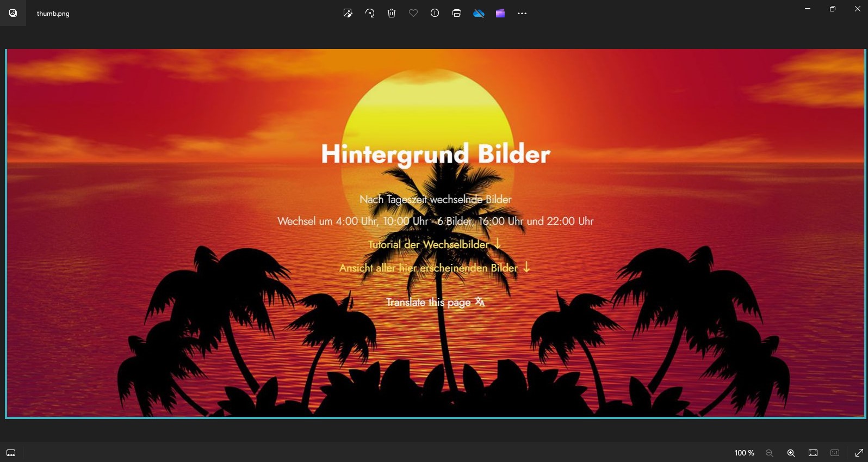This screenshot has height=462, width=868.
Task: Expand the See more three-dots menu
Action: (x=522, y=13)
